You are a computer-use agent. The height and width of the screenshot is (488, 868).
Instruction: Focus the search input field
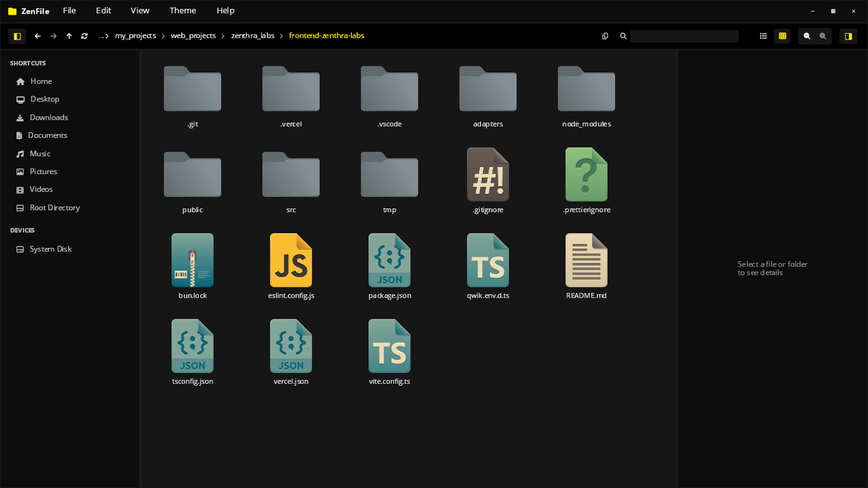tap(684, 36)
